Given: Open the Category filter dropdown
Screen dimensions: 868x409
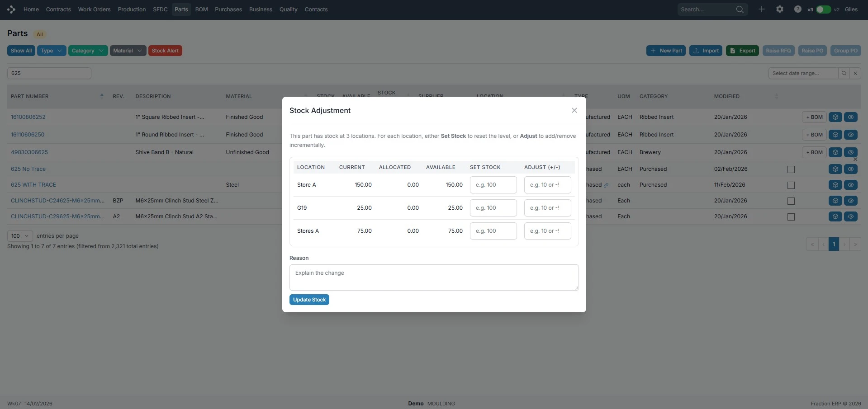Looking at the screenshot, I should coord(88,51).
